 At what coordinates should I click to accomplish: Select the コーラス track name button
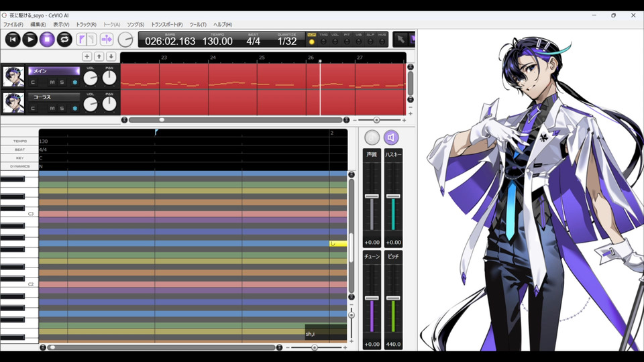54,97
